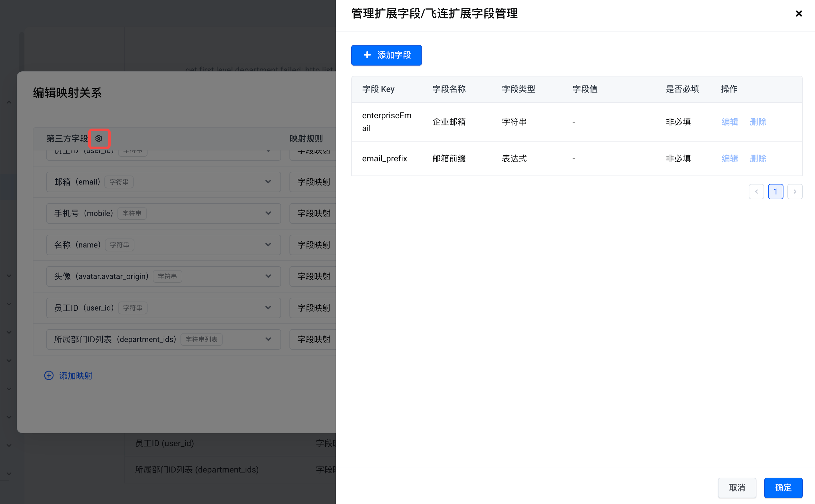815x504 pixels.
Task: Click the circled plus icon by 添加映射
Action: [x=49, y=376]
